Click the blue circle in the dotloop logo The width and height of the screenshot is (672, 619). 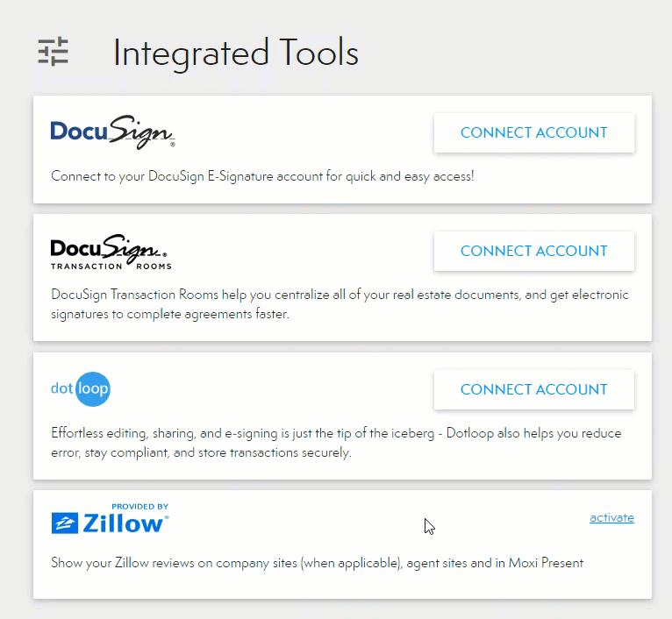[x=92, y=389]
